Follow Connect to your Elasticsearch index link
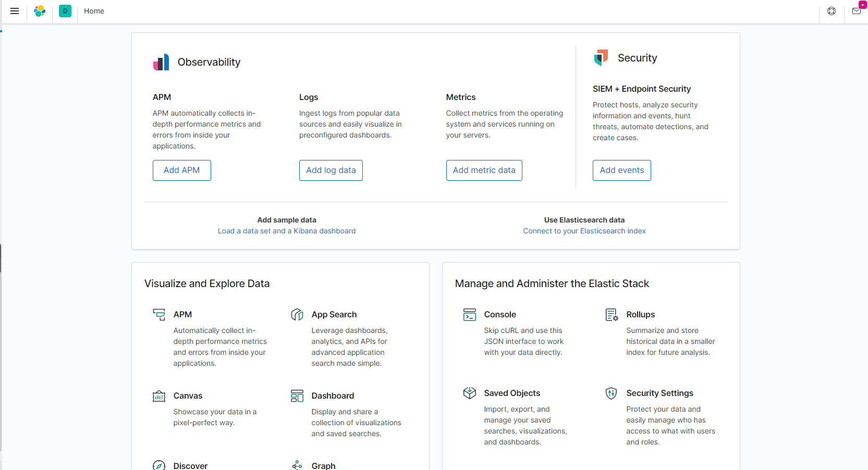Image resolution: width=868 pixels, height=470 pixels. pyautogui.click(x=584, y=231)
